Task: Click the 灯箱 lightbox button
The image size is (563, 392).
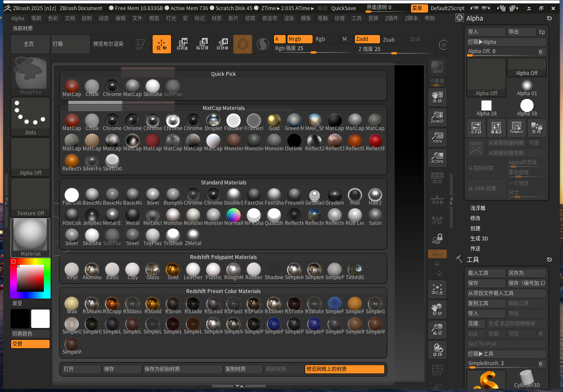Action: pyautogui.click(x=71, y=44)
